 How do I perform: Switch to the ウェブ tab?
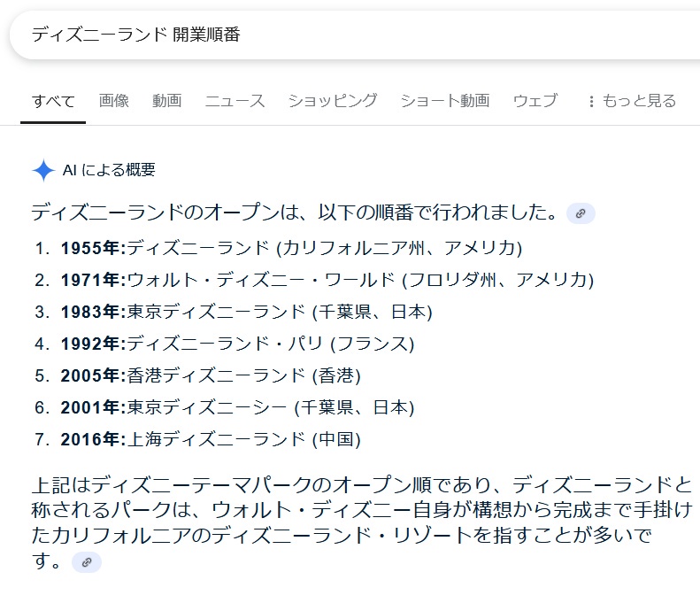point(535,101)
